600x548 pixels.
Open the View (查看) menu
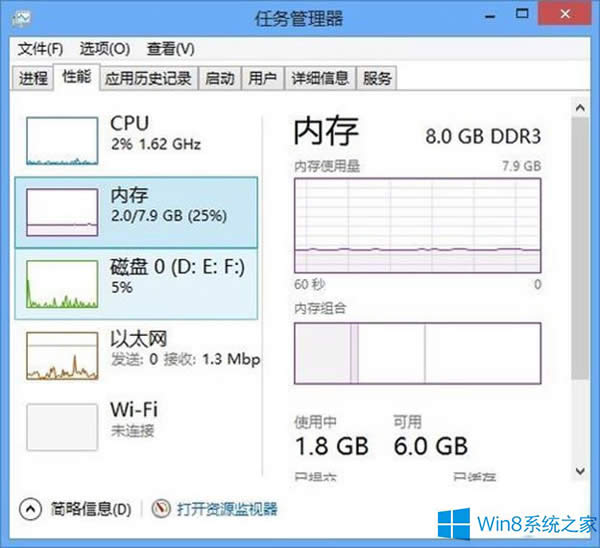pyautogui.click(x=170, y=48)
